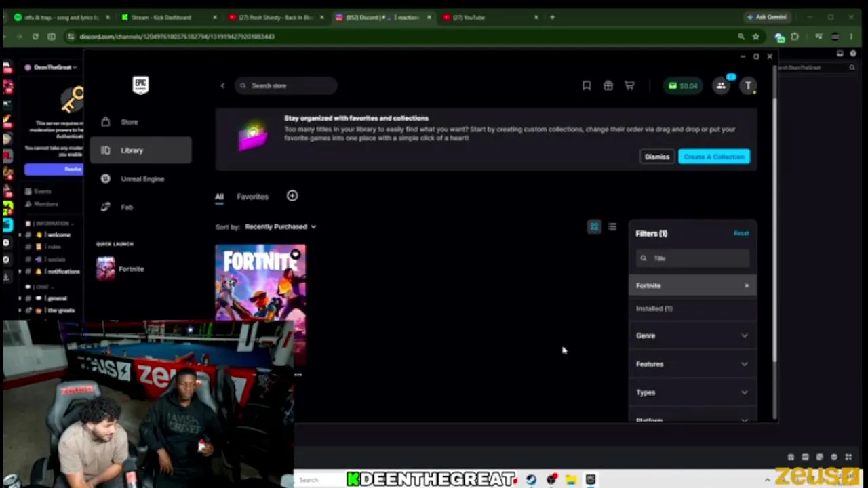The width and height of the screenshot is (868, 488).
Task: Open Steam from the taskbar
Action: click(531, 480)
